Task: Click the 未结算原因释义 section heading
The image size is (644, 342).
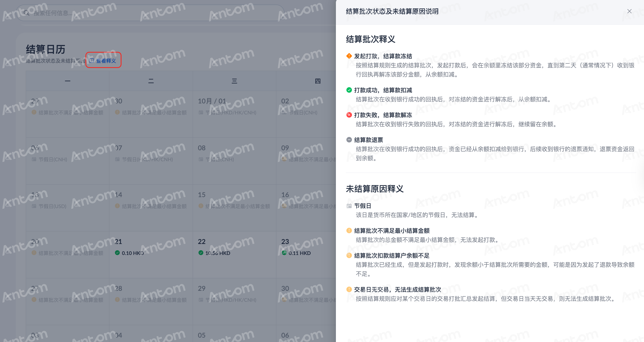Action: point(375,189)
